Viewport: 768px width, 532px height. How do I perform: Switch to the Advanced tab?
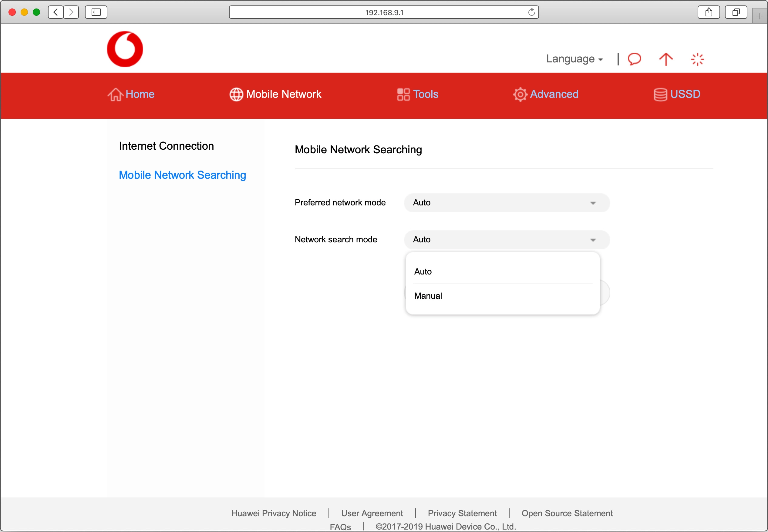coord(545,94)
